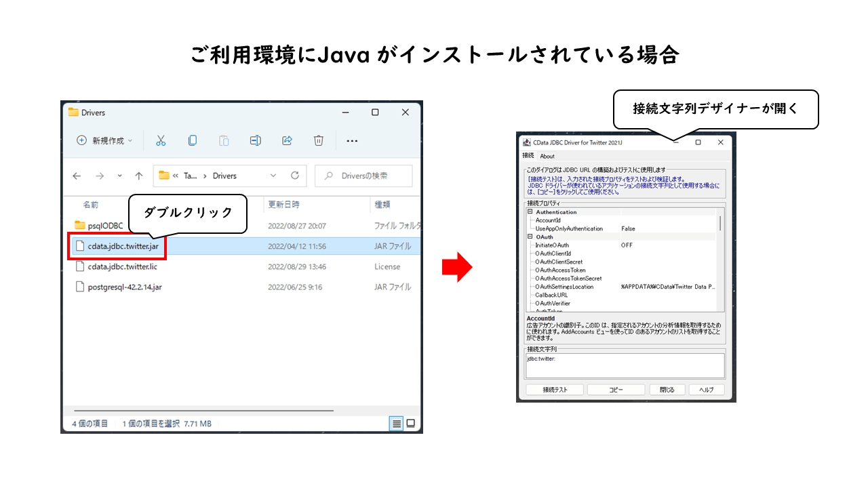Click the postgresql-42.2.14.jar file icon
The width and height of the screenshot is (868, 488).
[80, 287]
